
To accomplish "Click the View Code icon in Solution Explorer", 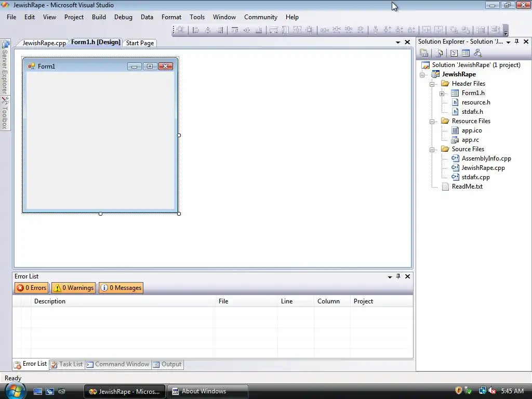I will pyautogui.click(x=454, y=53).
